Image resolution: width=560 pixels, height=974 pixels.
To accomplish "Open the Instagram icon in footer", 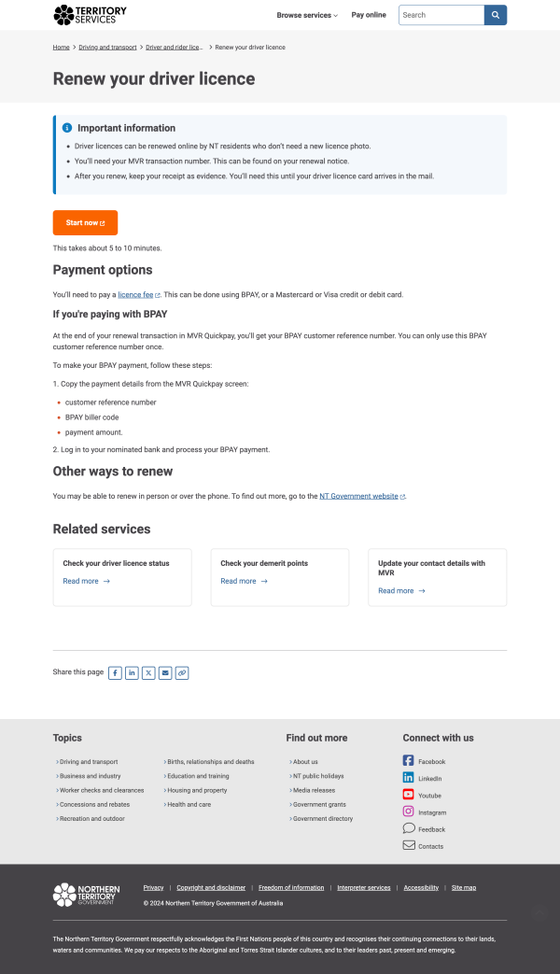I will coord(409,812).
